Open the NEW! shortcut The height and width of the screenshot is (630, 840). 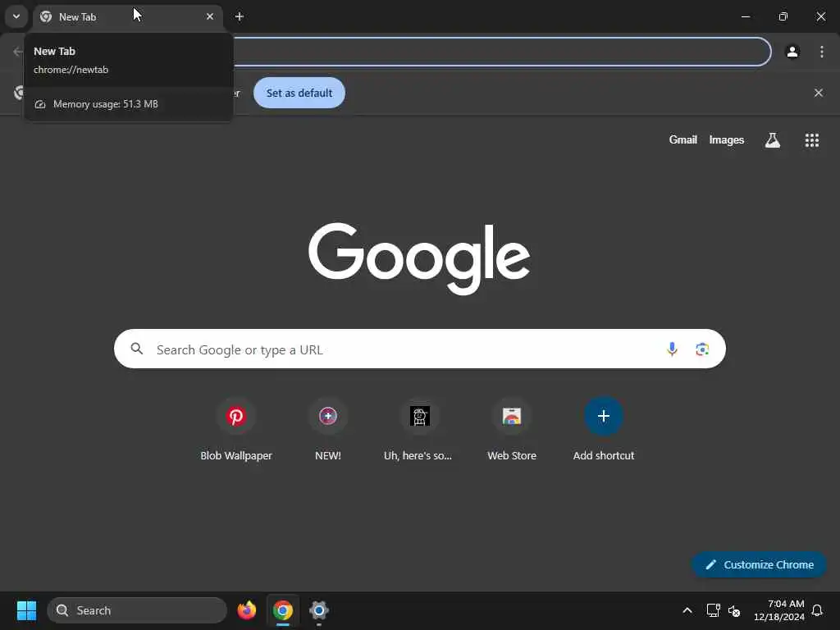point(328,430)
